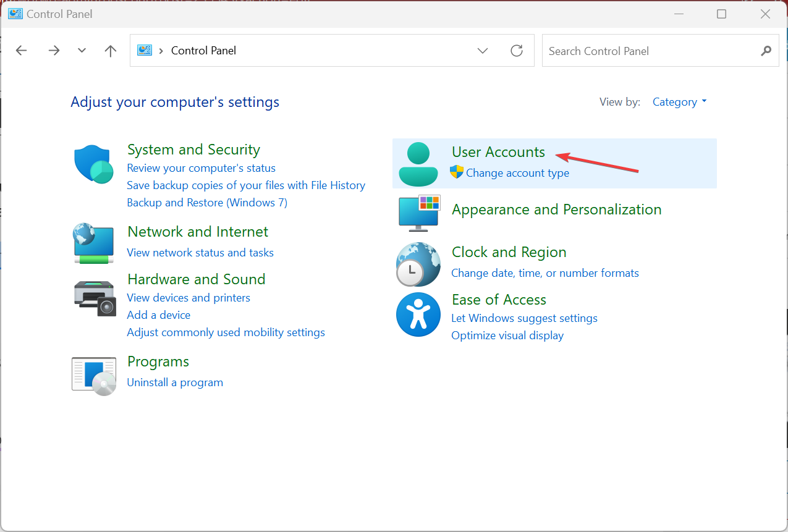Click Change date, time, or number formats
The height and width of the screenshot is (532, 788).
tap(545, 273)
